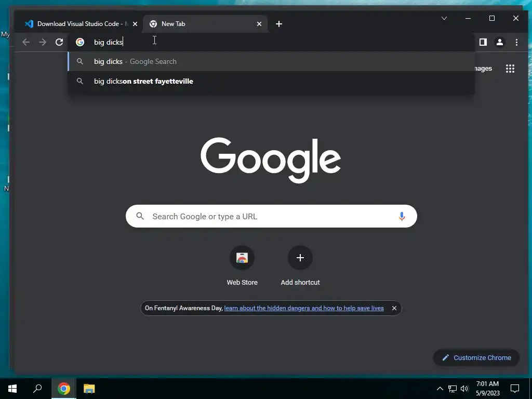The height and width of the screenshot is (399, 532).
Task: Open the taskbar clock and date
Action: pyautogui.click(x=487, y=389)
